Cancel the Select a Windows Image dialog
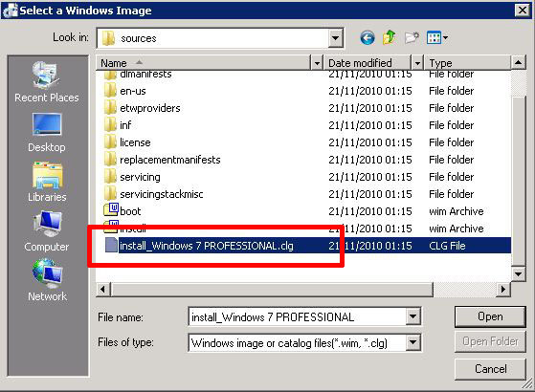The width and height of the screenshot is (535, 392). click(x=490, y=369)
